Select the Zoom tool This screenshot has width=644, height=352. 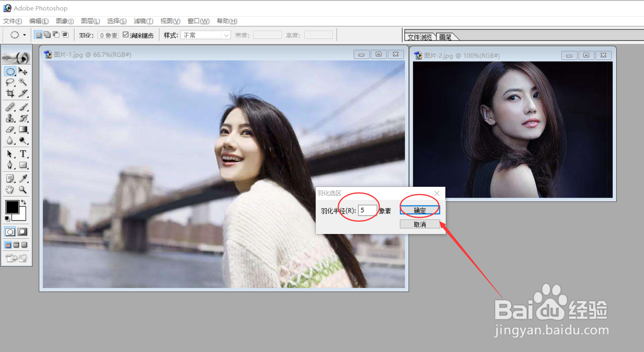tap(23, 190)
